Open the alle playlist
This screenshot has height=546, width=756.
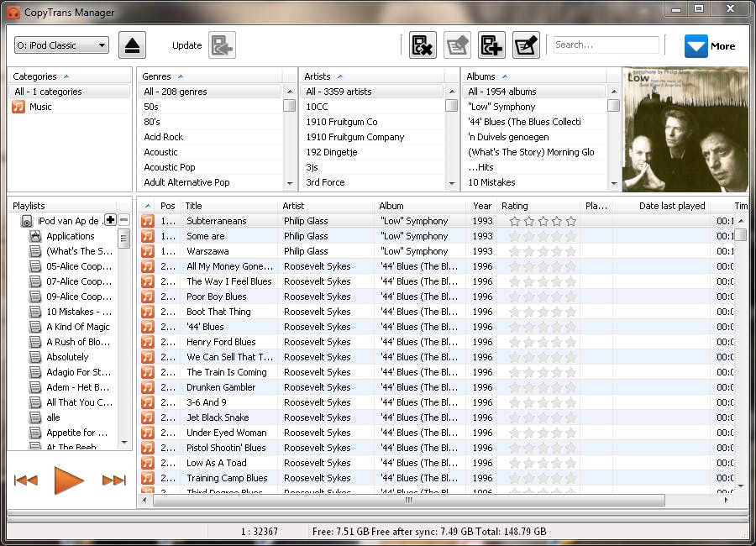coord(53,417)
